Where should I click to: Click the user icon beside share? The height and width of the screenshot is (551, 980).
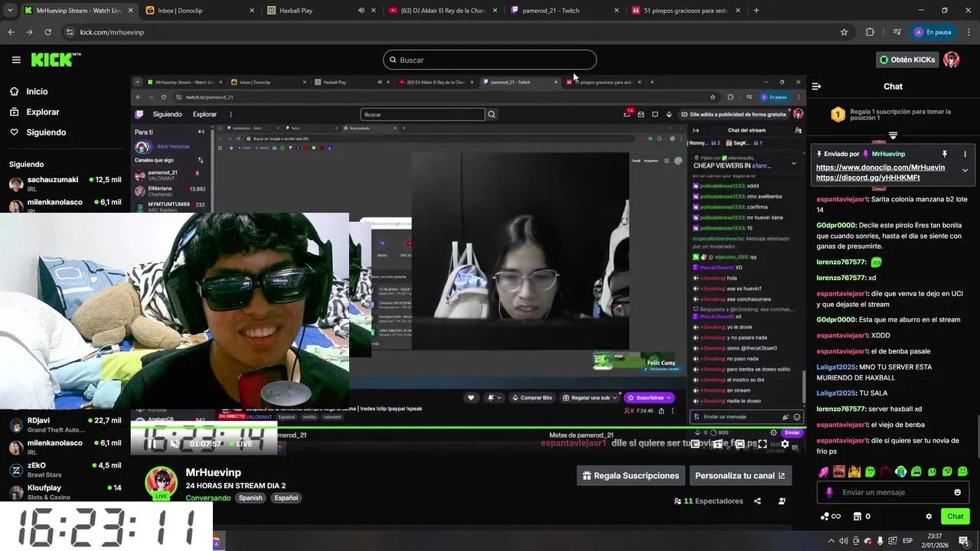[x=782, y=501]
